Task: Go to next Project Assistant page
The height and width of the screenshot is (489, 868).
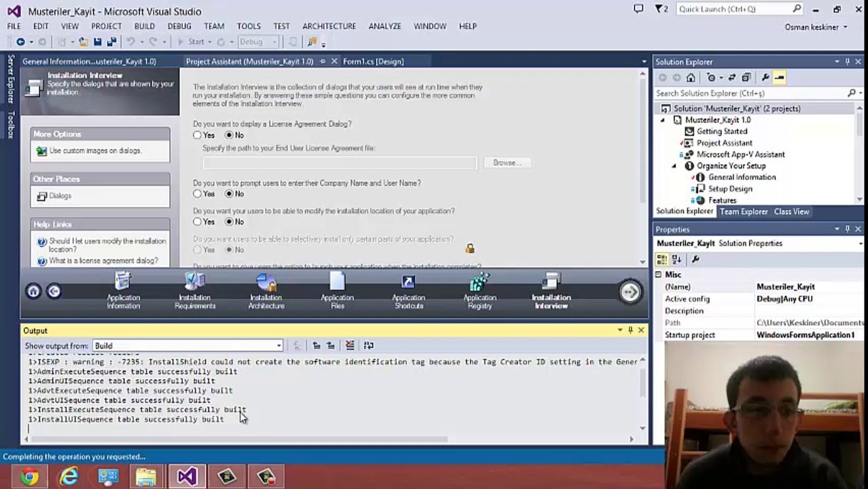Action: tap(630, 291)
